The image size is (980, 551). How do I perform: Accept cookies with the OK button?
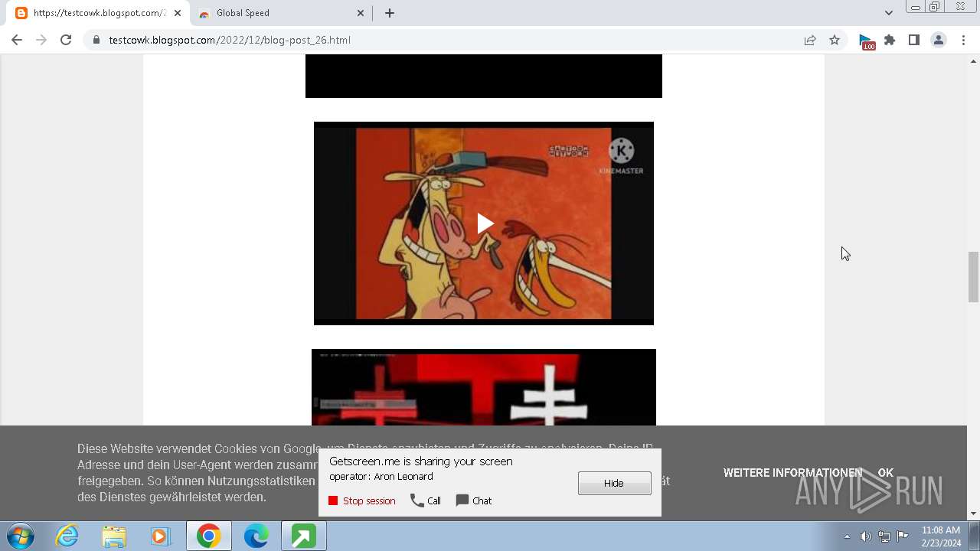coord(885,473)
